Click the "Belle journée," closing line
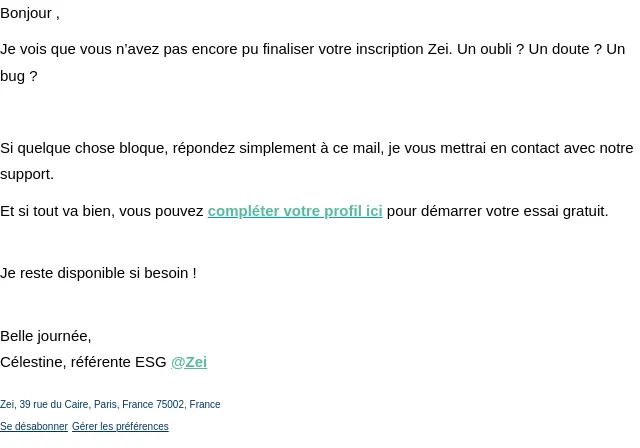 point(46,336)
